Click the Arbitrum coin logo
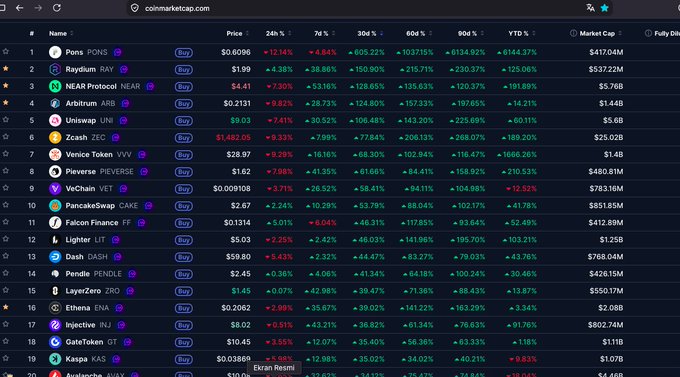 coord(55,103)
